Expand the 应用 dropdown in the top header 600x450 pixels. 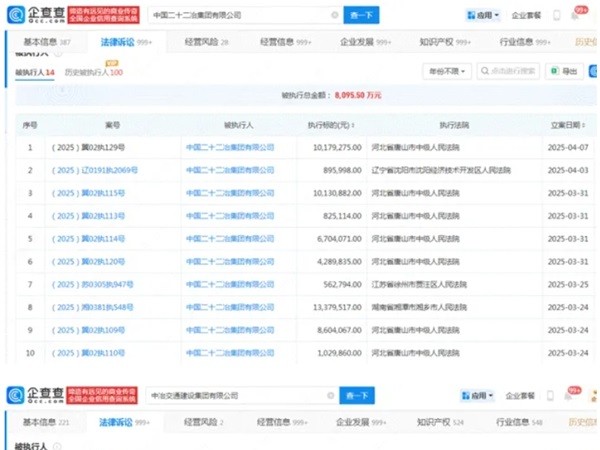482,16
